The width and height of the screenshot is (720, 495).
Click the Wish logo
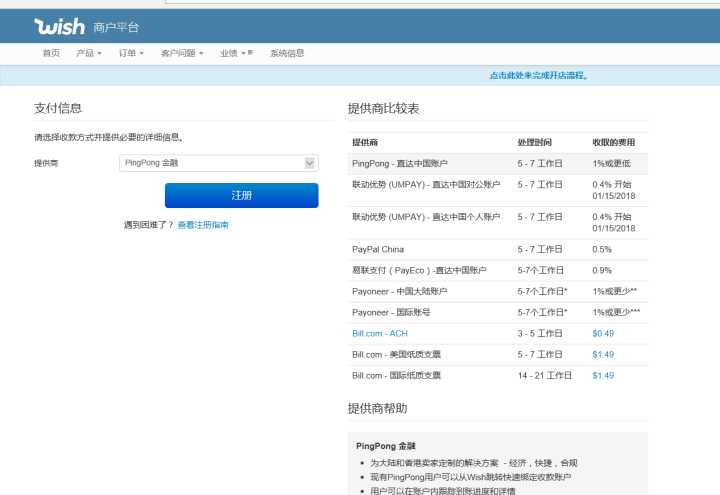(x=59, y=26)
